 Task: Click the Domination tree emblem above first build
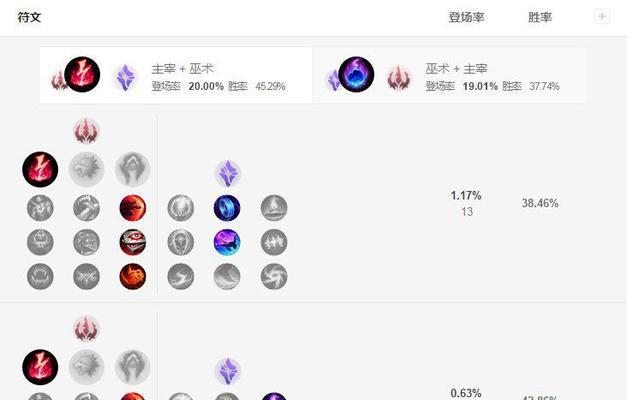tap(86, 131)
